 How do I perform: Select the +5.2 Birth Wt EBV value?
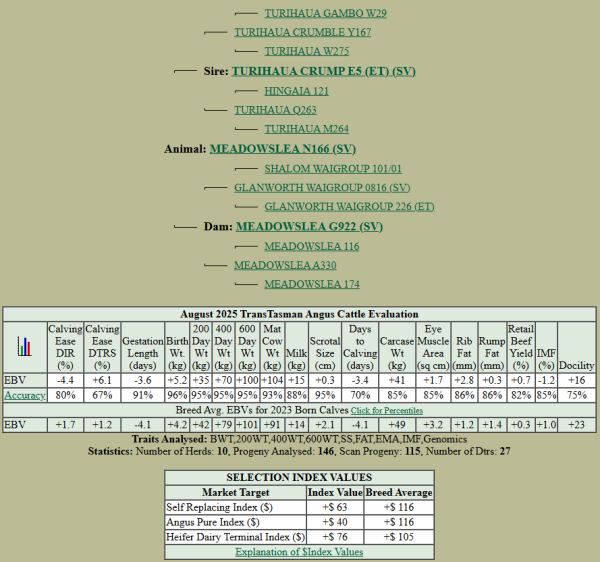click(177, 380)
